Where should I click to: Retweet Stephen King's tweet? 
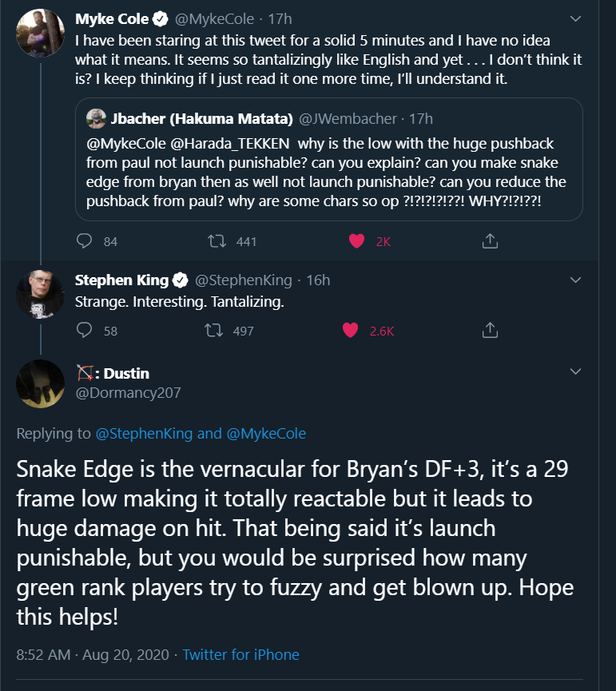tap(214, 330)
